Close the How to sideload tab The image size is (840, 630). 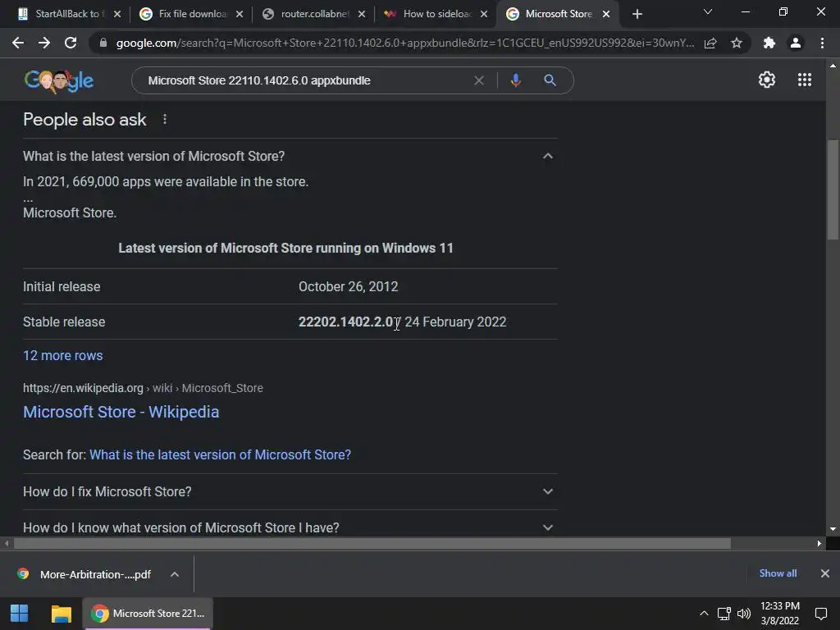pyautogui.click(x=484, y=14)
